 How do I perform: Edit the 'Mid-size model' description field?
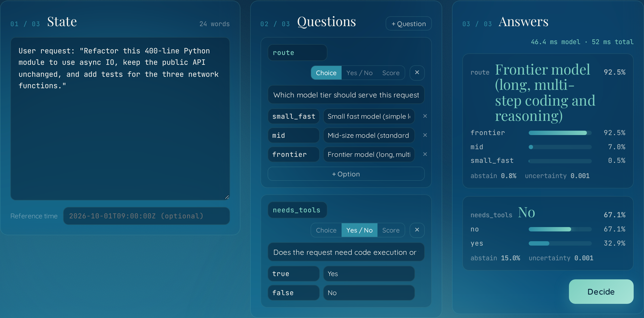(369, 135)
